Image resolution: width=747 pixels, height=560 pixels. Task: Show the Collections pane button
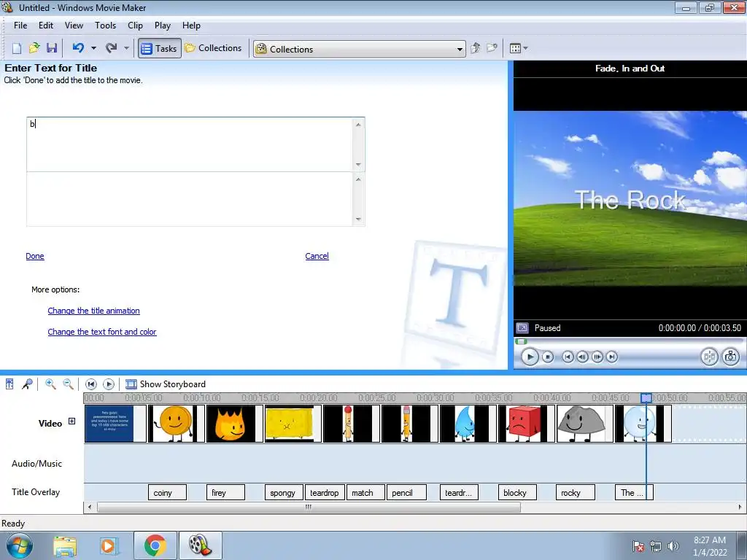(x=214, y=48)
